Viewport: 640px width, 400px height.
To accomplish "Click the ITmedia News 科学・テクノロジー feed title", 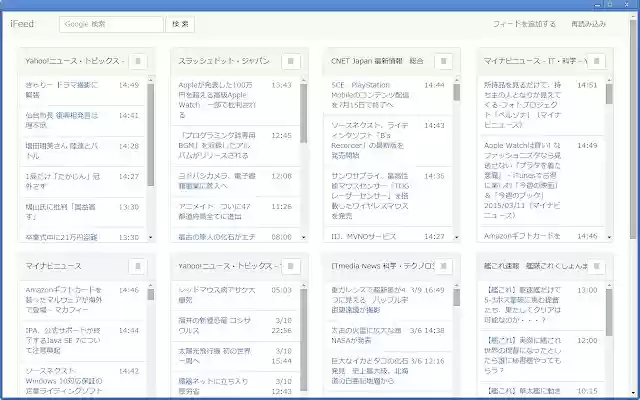I will click(382, 266).
